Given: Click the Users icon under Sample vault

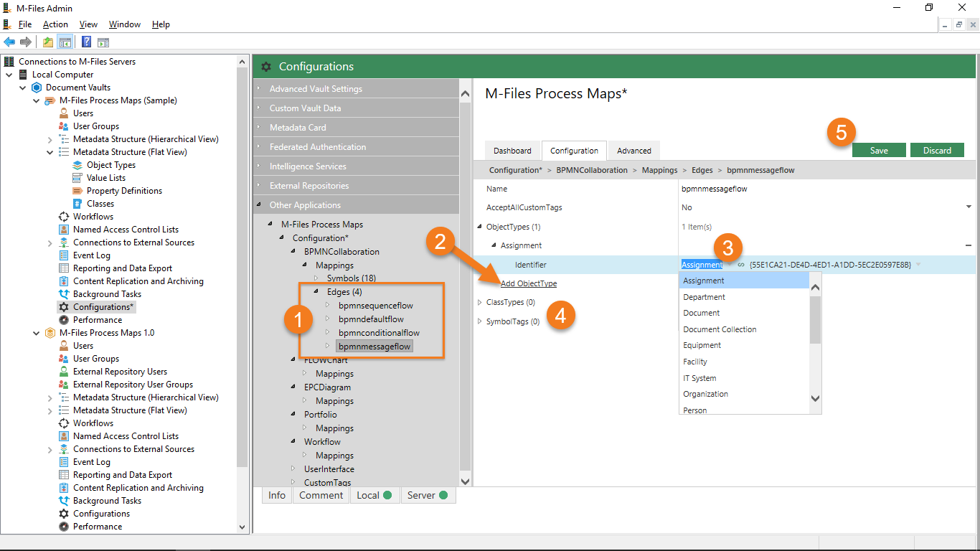Looking at the screenshot, I should click(x=64, y=113).
